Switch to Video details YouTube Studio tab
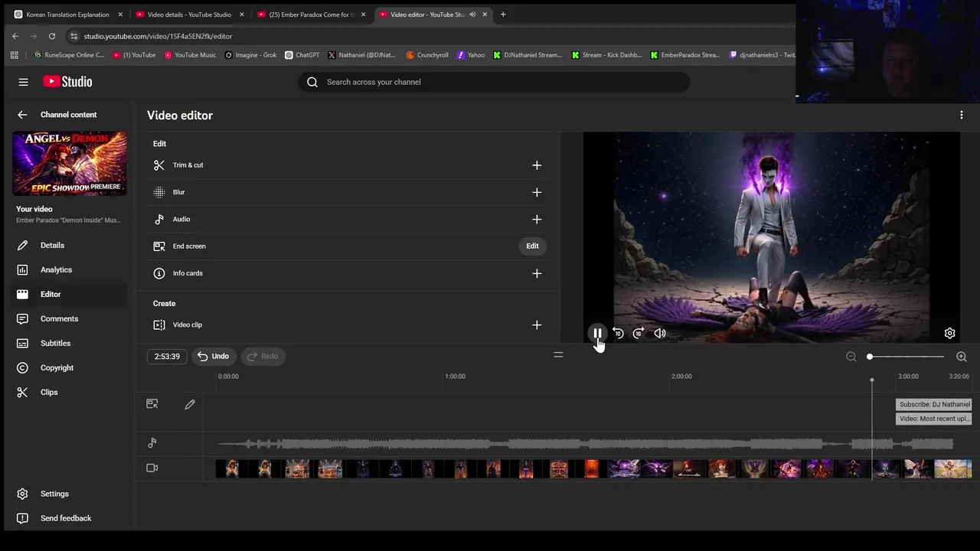Screen dimensions: 980x551 [x=188, y=15]
